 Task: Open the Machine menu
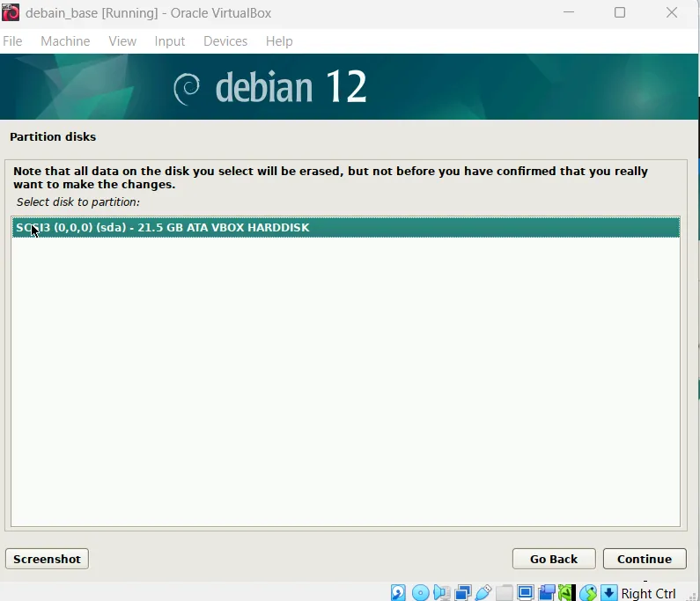(65, 41)
